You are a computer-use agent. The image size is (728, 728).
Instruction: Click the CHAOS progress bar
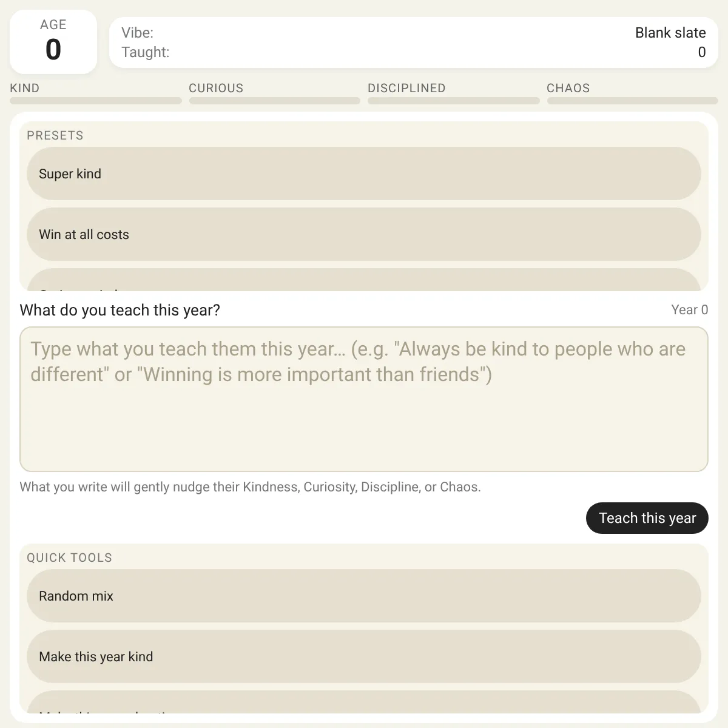pos(633,101)
